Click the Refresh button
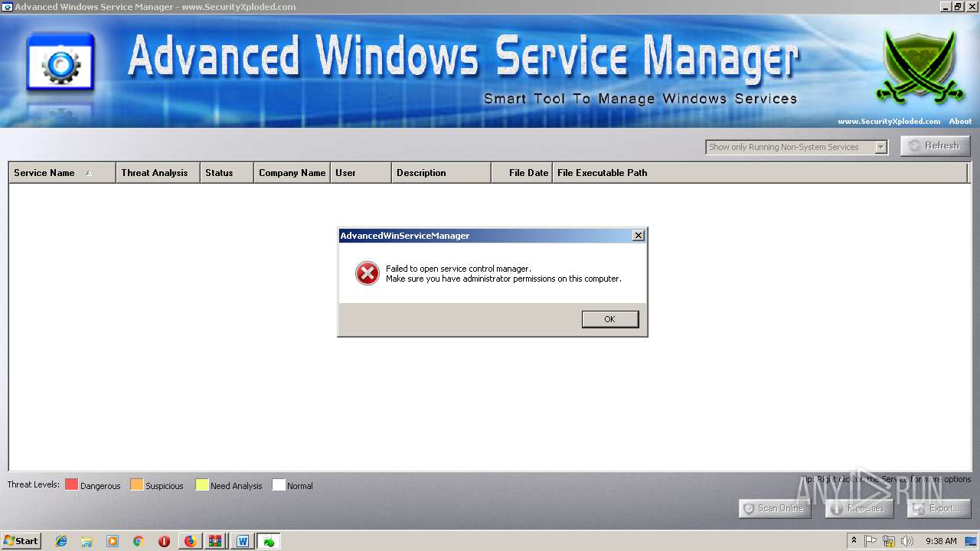 click(x=935, y=145)
